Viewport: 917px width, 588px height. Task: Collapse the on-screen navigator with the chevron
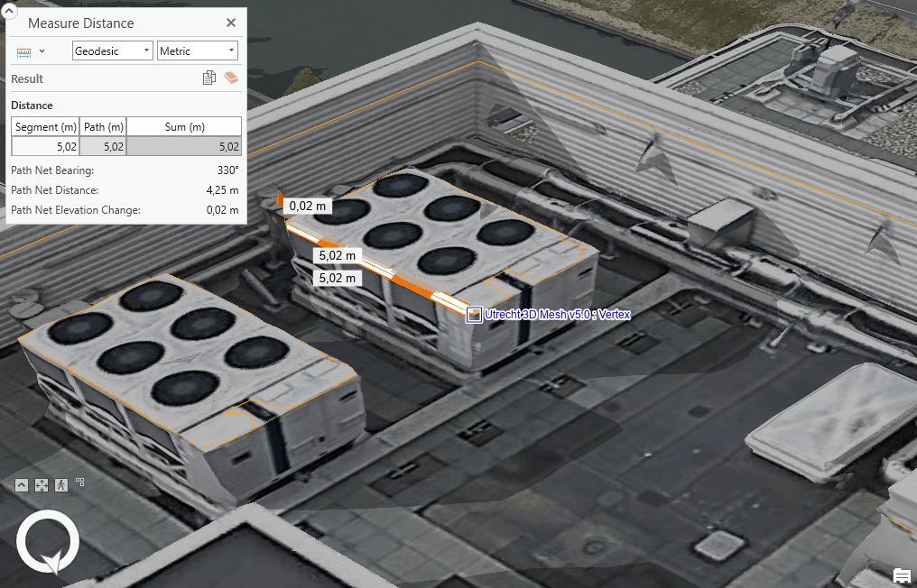22,484
